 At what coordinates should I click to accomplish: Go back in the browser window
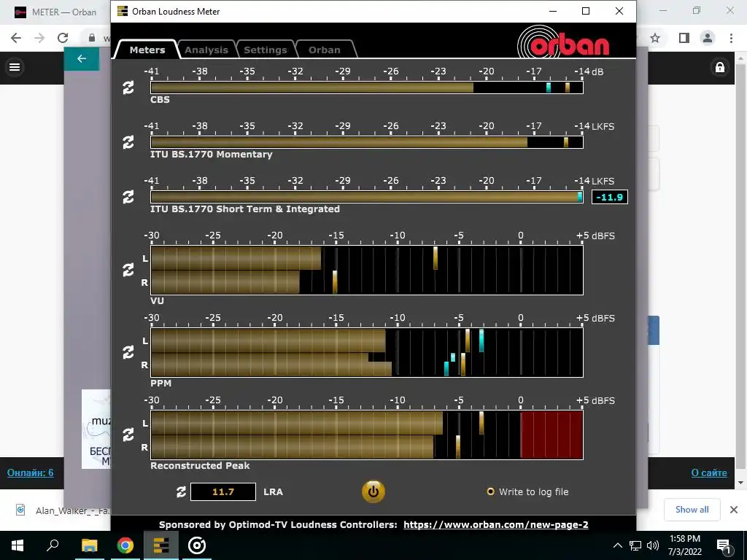16,38
